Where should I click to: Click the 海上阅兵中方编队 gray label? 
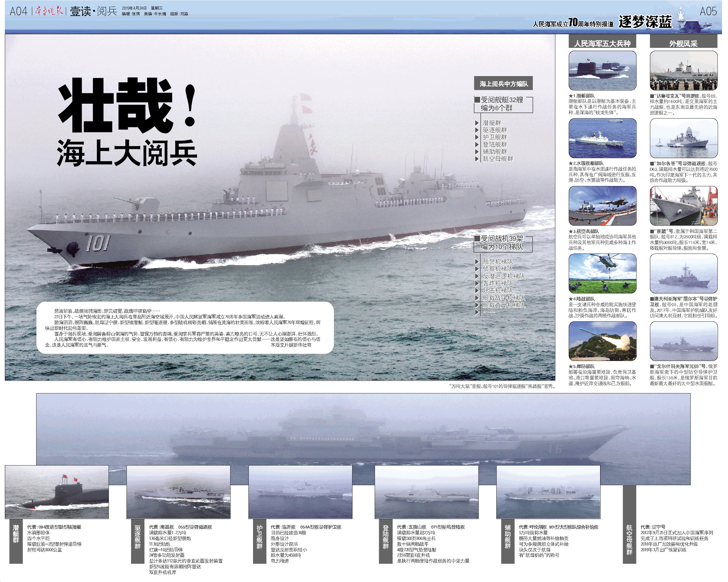click(x=503, y=83)
